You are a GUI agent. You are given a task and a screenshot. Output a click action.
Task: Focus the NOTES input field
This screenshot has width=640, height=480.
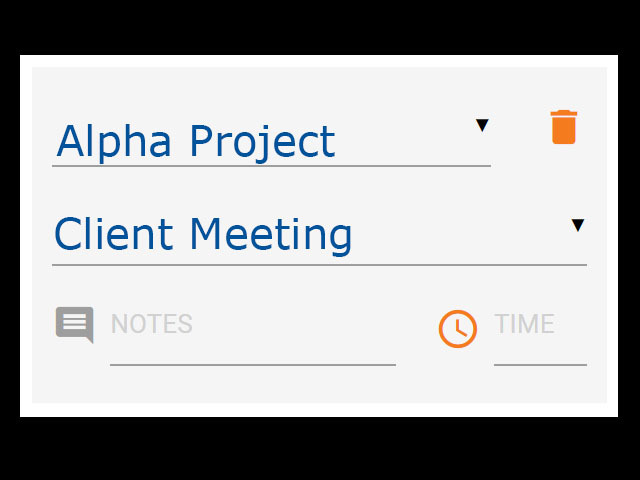tap(253, 335)
